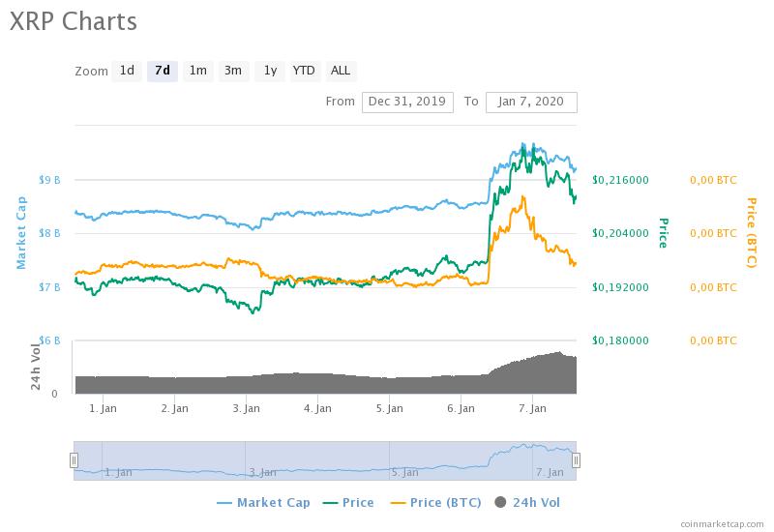The height and width of the screenshot is (532, 774).
Task: Edit the To date field Jan 7, 2020
Action: (531, 102)
